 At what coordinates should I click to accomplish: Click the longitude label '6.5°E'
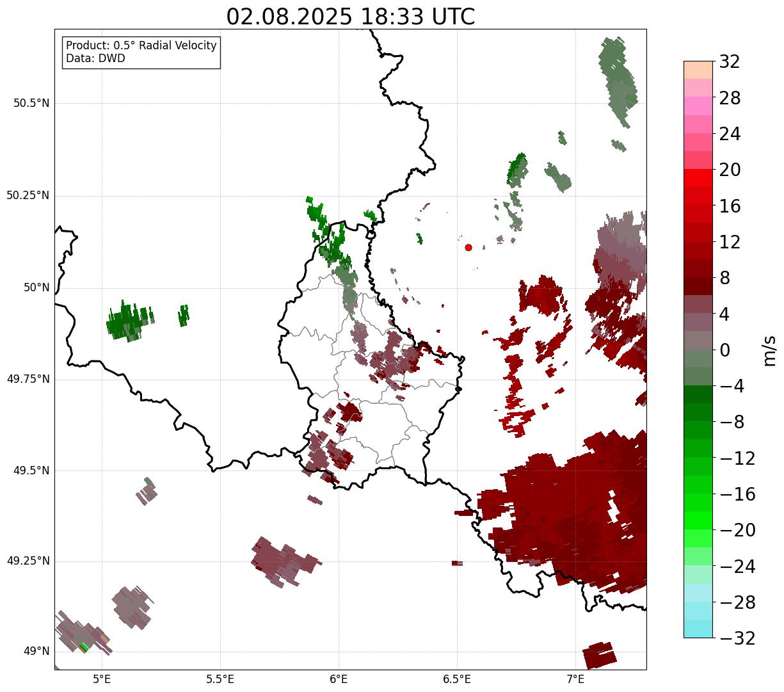click(457, 679)
